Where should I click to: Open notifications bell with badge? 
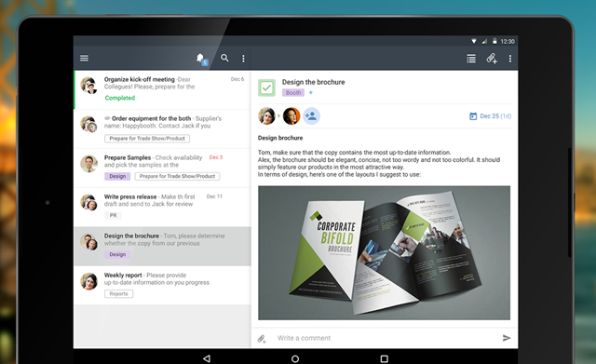202,59
